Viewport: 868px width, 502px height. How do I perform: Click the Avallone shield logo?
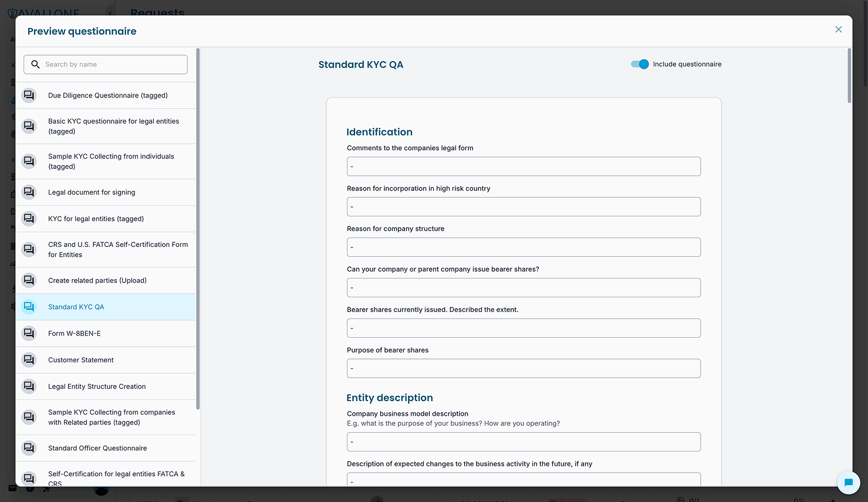(13, 13)
